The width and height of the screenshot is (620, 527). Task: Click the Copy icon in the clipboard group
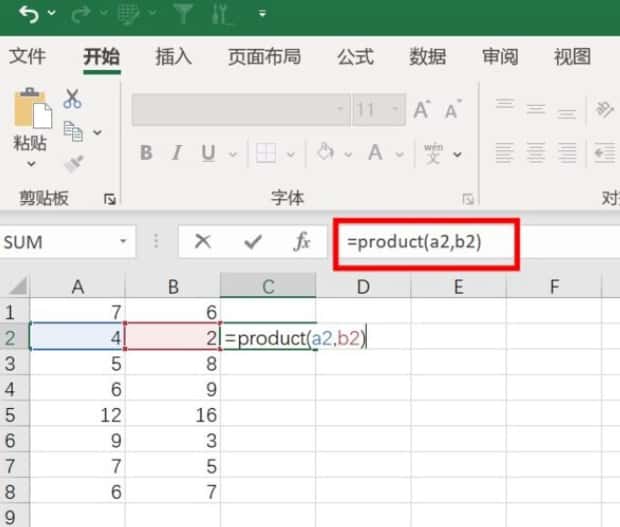pos(72,131)
